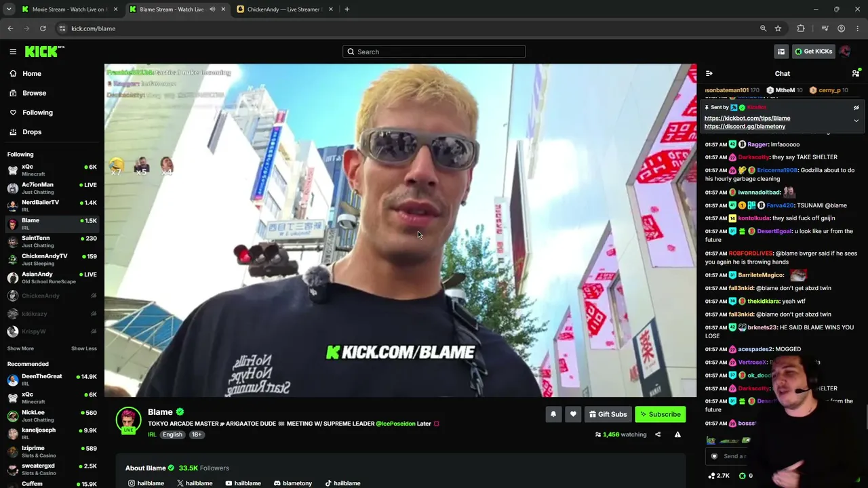Viewport: 868px width, 488px height.
Task: Open AsianAndy channel in sidebar
Action: [52, 278]
